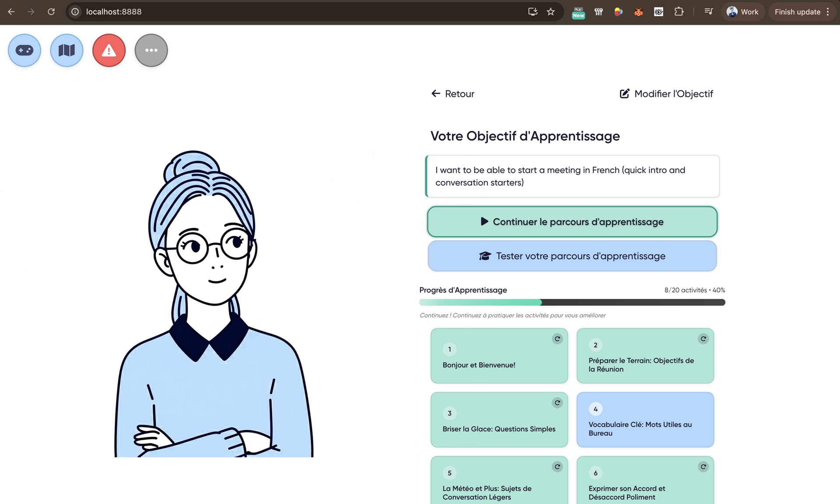The width and height of the screenshot is (840, 504).
Task: Replay 'Préparer le Terrain' using its refresh icon
Action: pos(703,338)
